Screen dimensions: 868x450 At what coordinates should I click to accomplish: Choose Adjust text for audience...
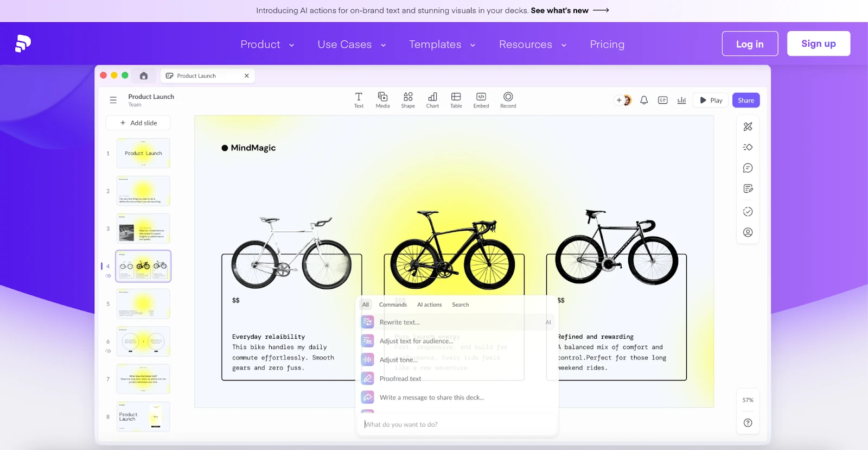tap(457, 341)
